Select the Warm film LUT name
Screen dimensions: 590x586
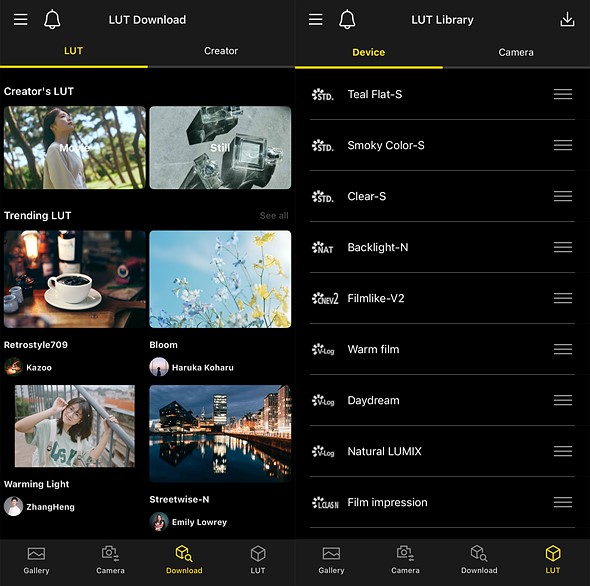click(x=373, y=349)
